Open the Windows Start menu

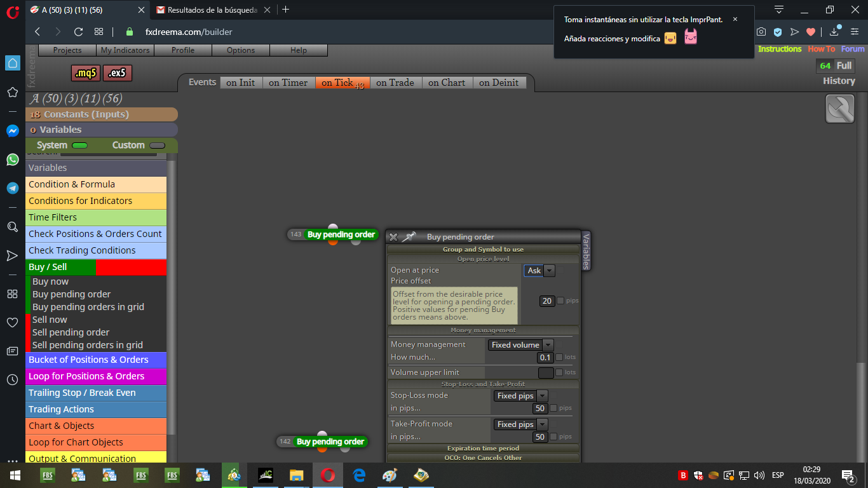(x=15, y=475)
